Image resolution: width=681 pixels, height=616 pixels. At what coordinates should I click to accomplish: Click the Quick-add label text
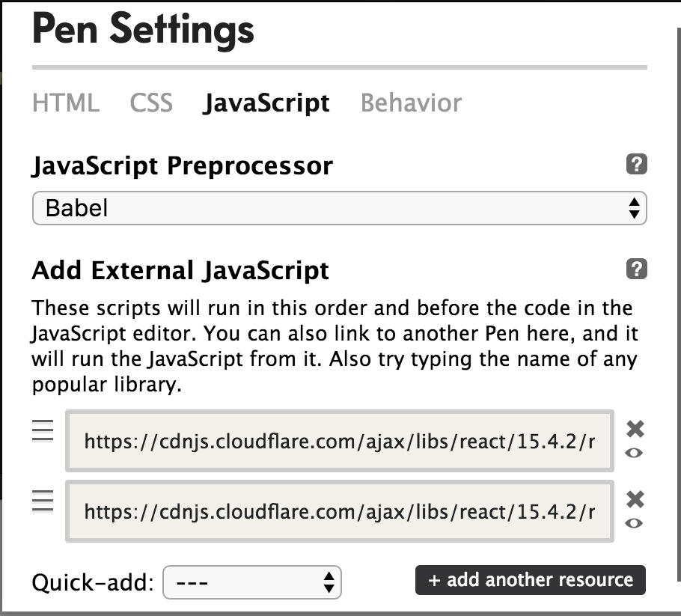[93, 582]
